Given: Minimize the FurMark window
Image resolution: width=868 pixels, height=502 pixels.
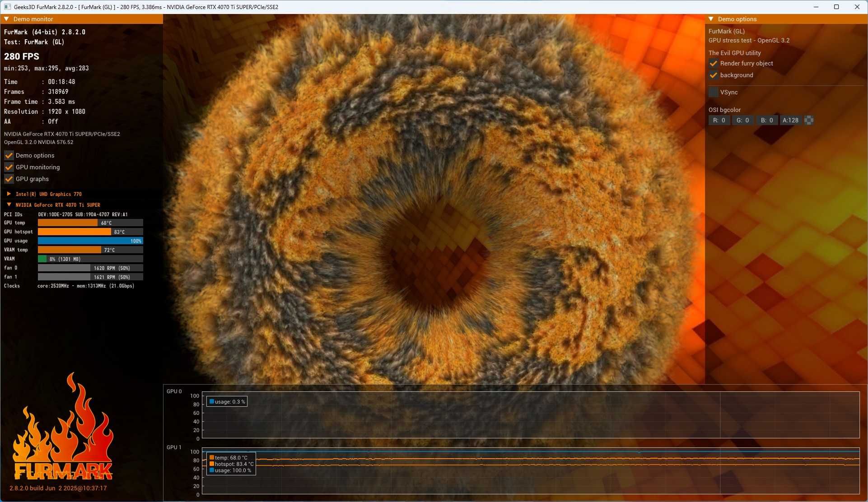Looking at the screenshot, I should point(816,7).
